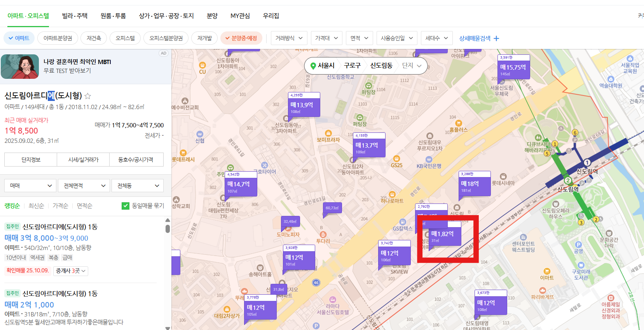644x330 pixels.
Task: Switch to 빌라·주택 tab
Action: pyautogui.click(x=75, y=16)
